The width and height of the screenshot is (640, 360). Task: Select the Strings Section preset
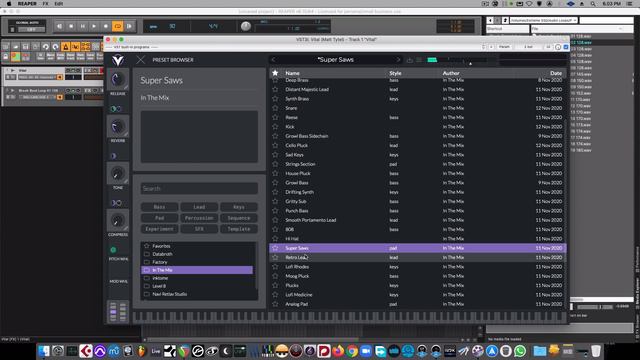tap(418, 164)
